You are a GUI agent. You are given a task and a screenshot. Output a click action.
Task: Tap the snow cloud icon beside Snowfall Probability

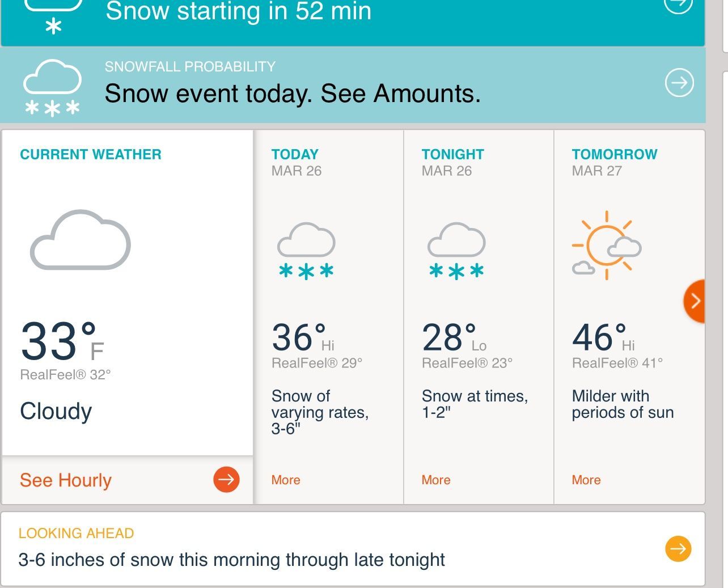tap(52, 88)
